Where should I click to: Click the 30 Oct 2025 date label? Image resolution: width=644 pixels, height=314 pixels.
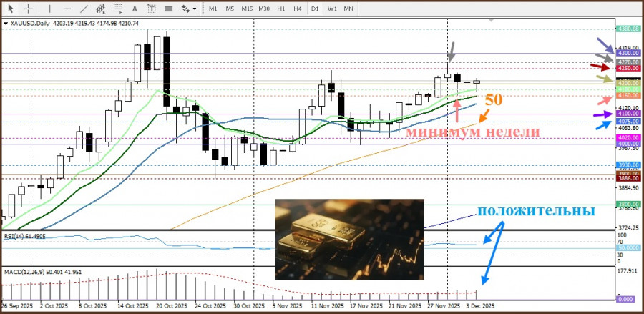pos(248,307)
